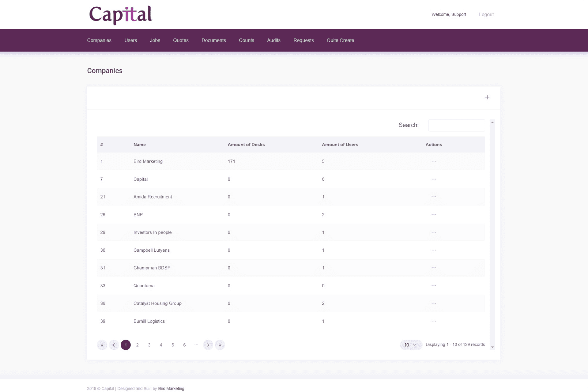Open the actions menu for Bird Marketing

tap(434, 161)
